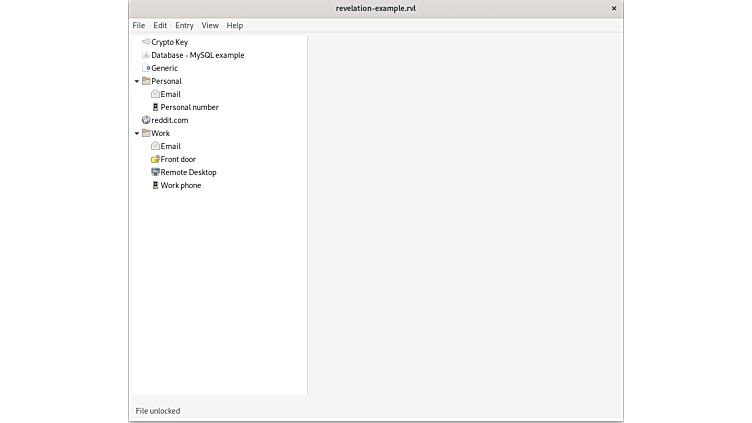The height and width of the screenshot is (423, 752).
Task: Select the Work folder label
Action: point(161,133)
